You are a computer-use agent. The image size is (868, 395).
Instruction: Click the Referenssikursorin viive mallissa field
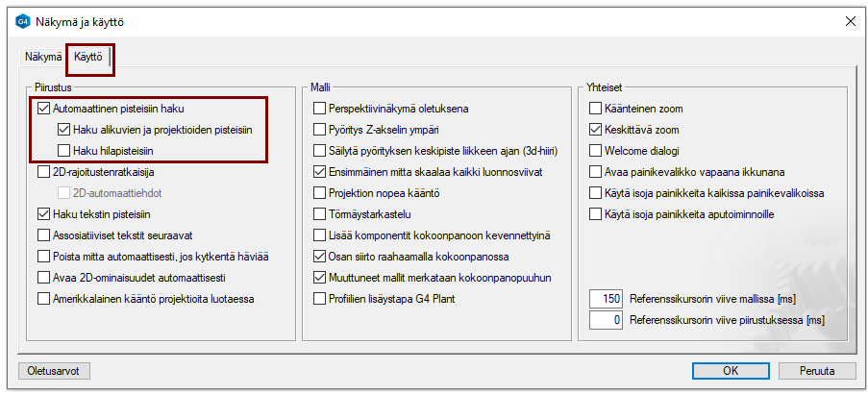point(606,298)
